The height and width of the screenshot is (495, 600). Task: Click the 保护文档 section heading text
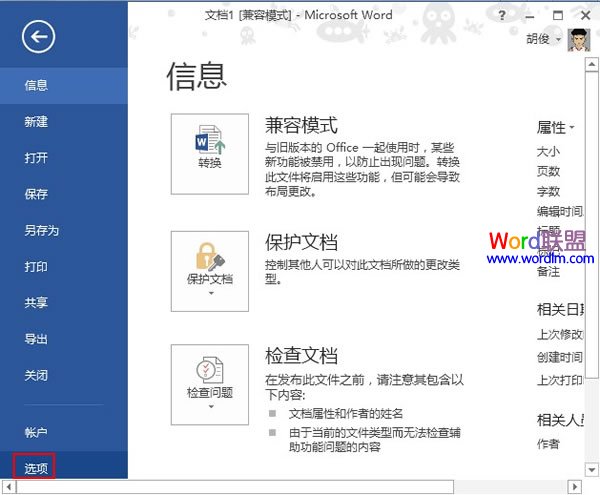tap(302, 243)
